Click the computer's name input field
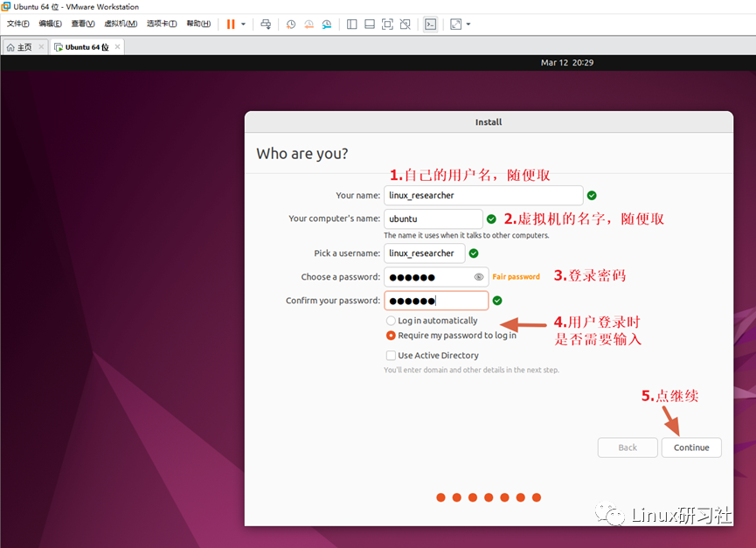This screenshot has height=548, width=756. coord(433,219)
